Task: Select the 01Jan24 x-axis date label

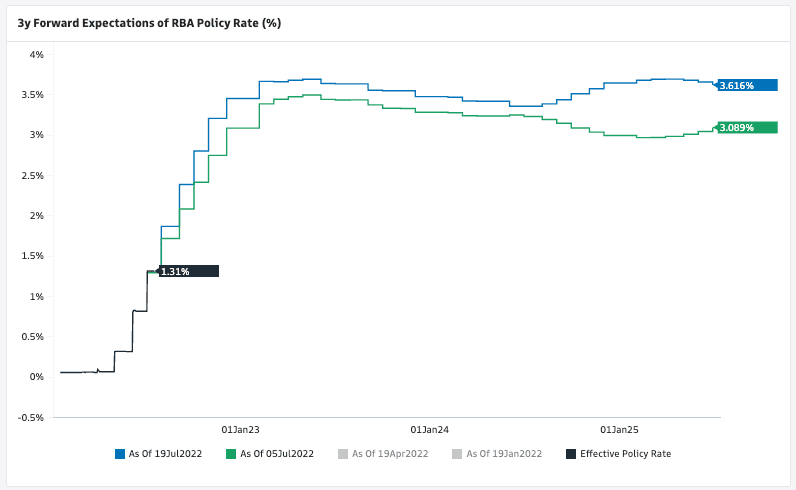Action: coord(430,430)
